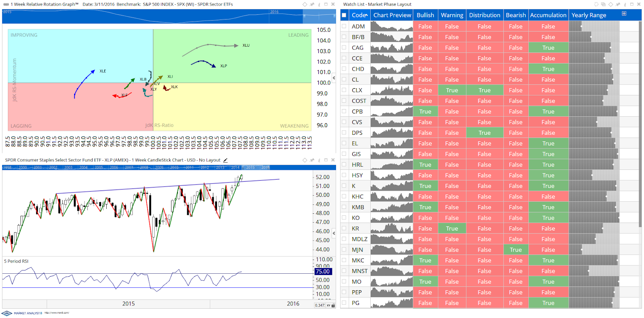Image resolution: width=644 pixels, height=318 pixels.
Task: Toggle the select-all checkbox in Watch List header
Action: pos(344,15)
